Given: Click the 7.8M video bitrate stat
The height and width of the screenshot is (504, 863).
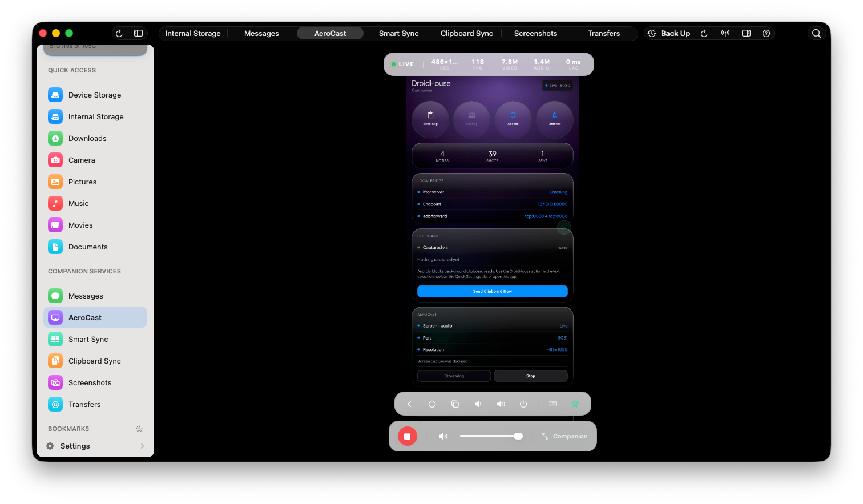Looking at the screenshot, I should [510, 64].
